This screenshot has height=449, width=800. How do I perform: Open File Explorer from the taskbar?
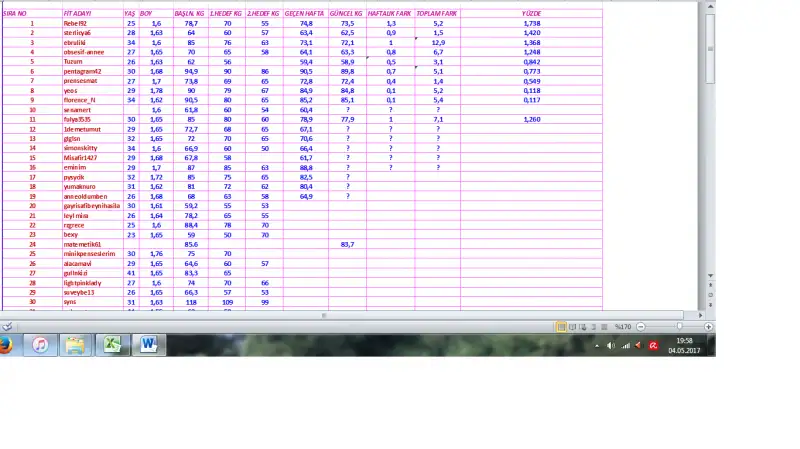[76, 345]
